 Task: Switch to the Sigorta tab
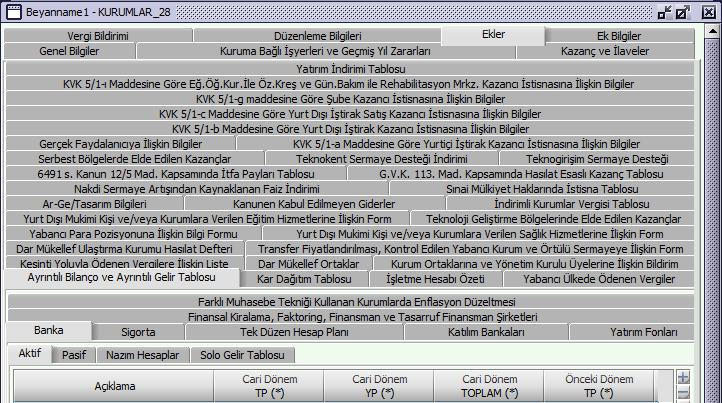point(138,332)
